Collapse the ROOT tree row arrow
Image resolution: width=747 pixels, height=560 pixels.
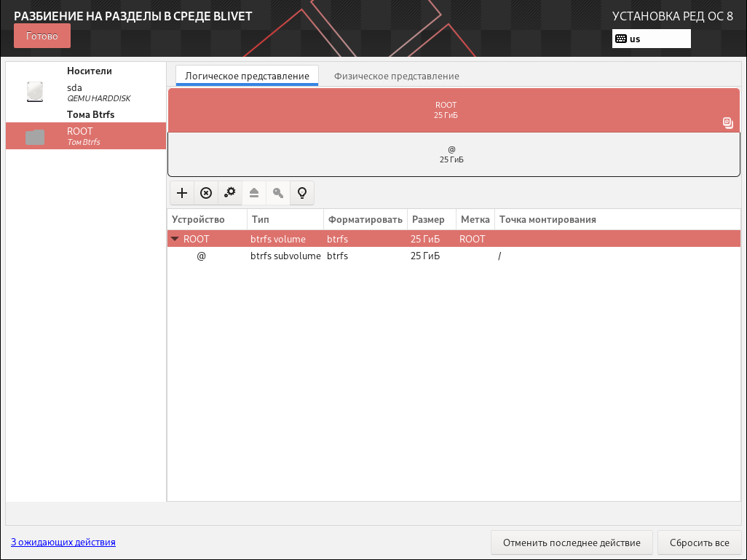pos(175,239)
